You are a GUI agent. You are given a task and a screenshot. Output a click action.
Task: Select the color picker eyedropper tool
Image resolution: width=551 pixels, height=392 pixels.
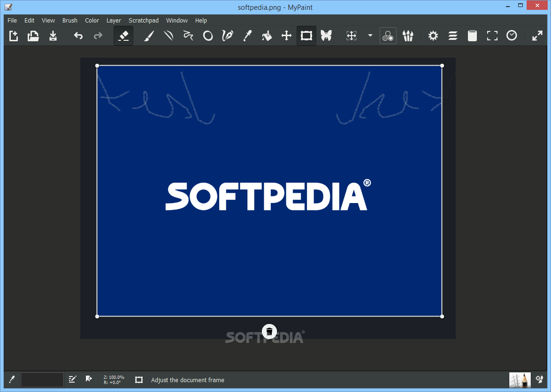247,36
